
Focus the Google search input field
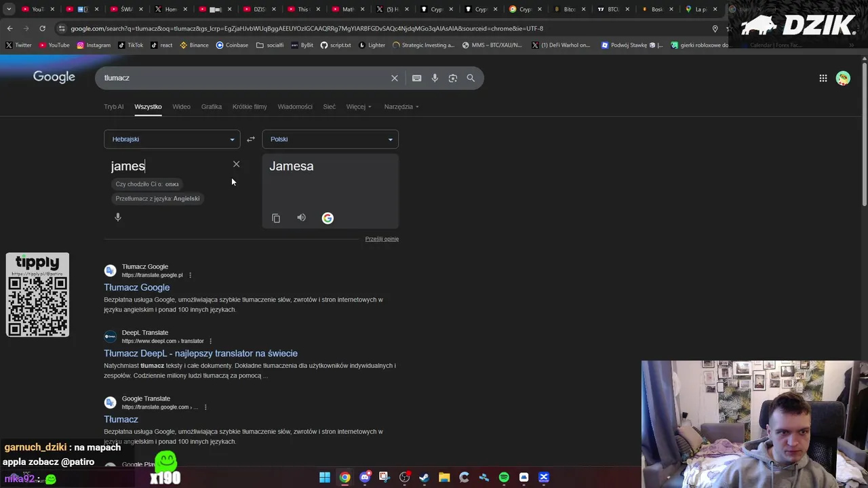point(244,78)
